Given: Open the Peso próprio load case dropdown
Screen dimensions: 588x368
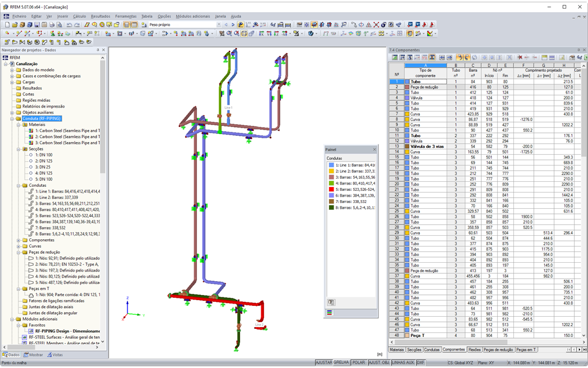Looking at the screenshot, I should tap(219, 25).
